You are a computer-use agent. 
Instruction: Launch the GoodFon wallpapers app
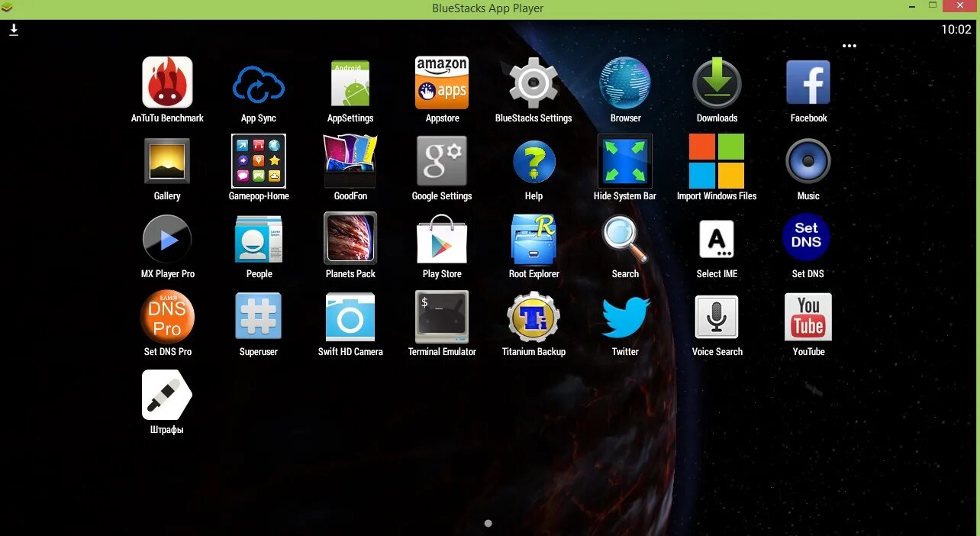coord(350,161)
